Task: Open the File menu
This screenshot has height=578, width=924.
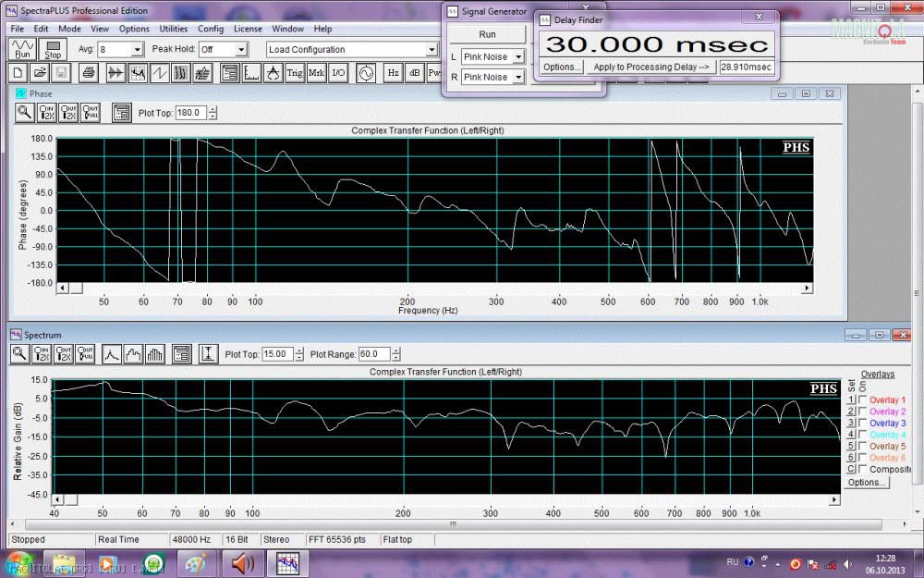Action: pos(18,29)
